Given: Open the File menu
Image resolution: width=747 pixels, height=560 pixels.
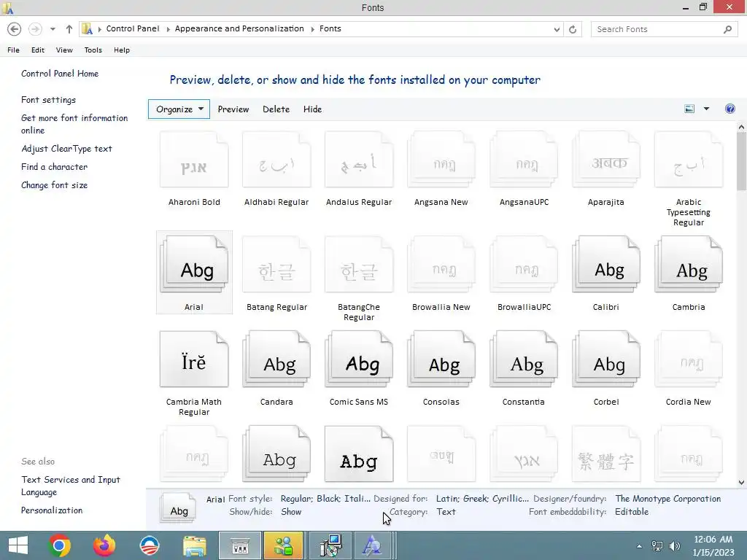Looking at the screenshot, I should point(13,50).
